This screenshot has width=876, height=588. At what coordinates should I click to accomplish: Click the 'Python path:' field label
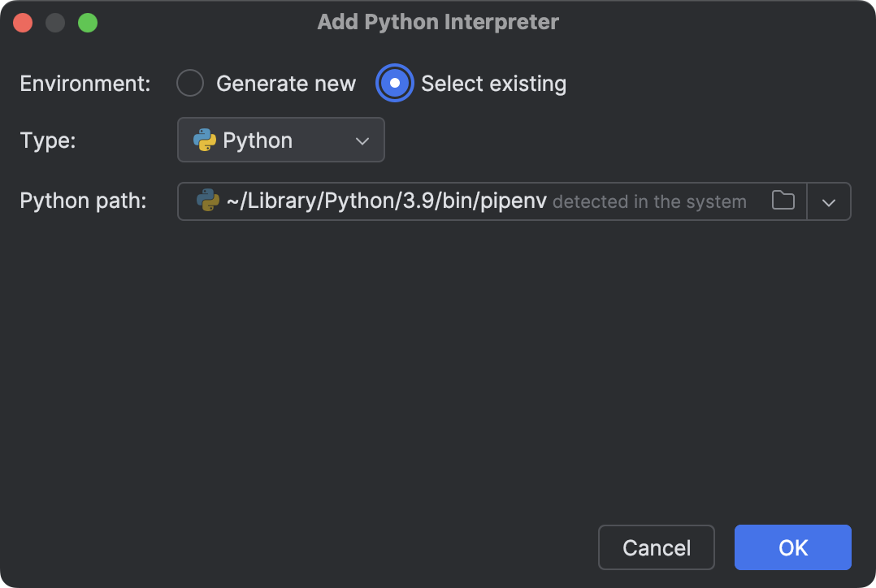point(83,201)
